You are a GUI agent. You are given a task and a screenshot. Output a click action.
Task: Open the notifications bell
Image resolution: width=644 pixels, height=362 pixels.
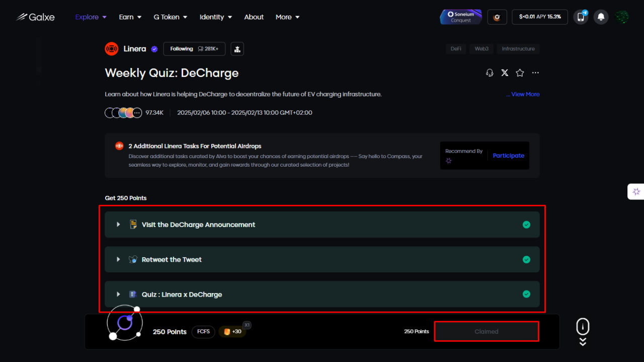601,17
